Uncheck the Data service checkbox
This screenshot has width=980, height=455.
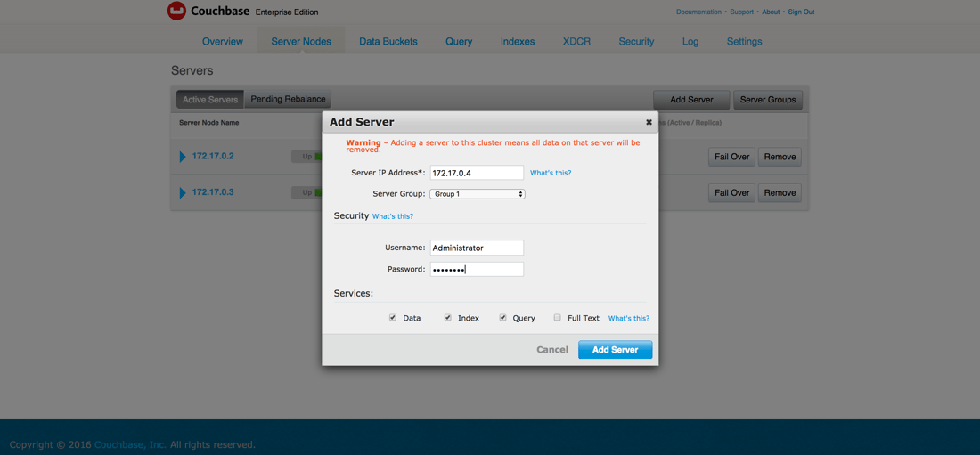click(x=393, y=318)
